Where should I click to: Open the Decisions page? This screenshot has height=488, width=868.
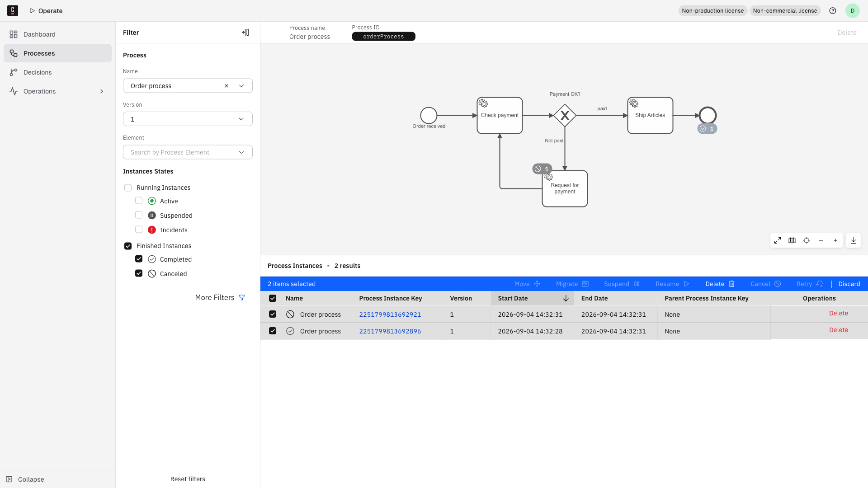pyautogui.click(x=57, y=72)
